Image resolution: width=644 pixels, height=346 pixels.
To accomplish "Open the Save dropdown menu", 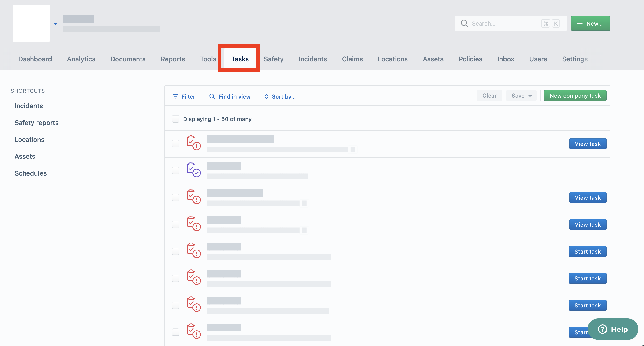I will (x=521, y=96).
